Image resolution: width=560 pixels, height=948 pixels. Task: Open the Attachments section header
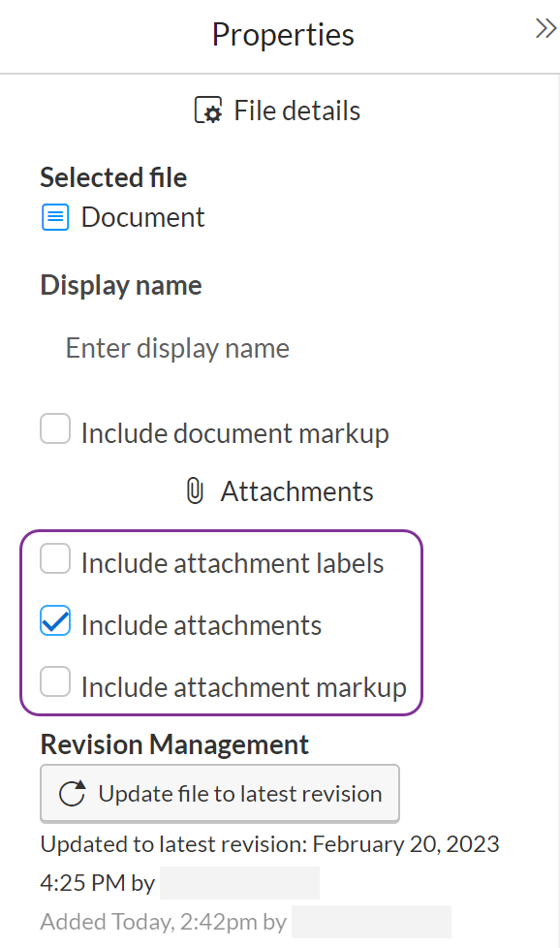click(279, 490)
